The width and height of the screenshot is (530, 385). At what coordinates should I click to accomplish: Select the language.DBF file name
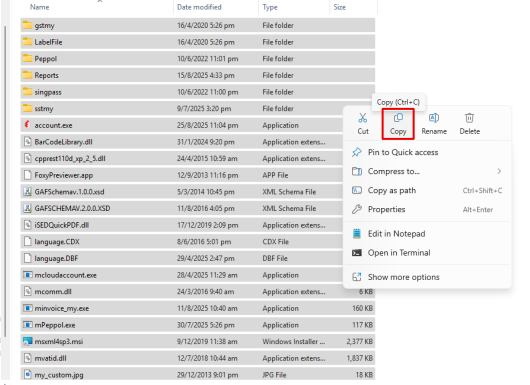(56, 259)
